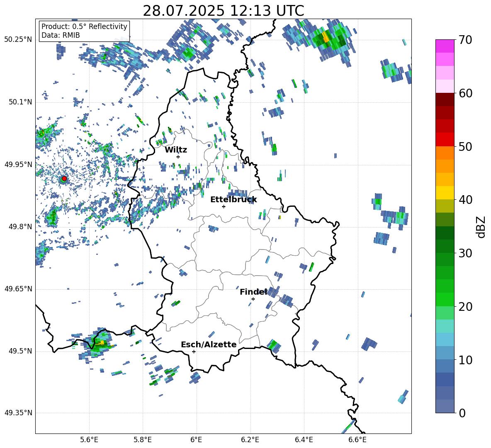Click the bright green colorbar segment at 20
491x448 pixels.
point(445,300)
